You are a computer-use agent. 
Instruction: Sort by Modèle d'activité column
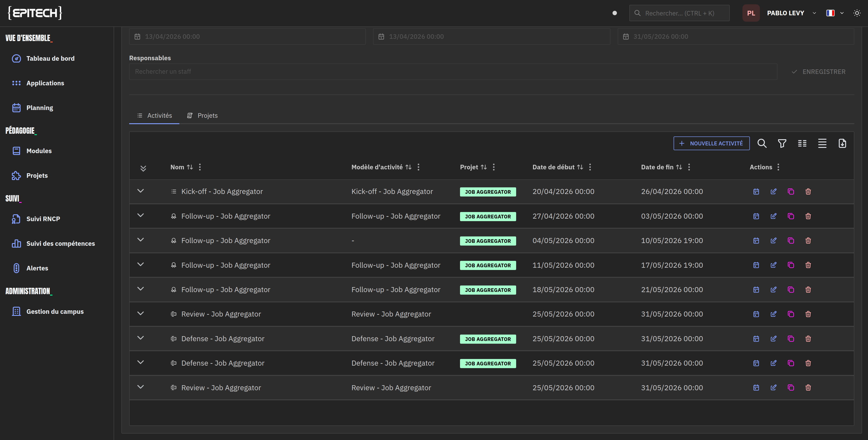click(x=408, y=167)
